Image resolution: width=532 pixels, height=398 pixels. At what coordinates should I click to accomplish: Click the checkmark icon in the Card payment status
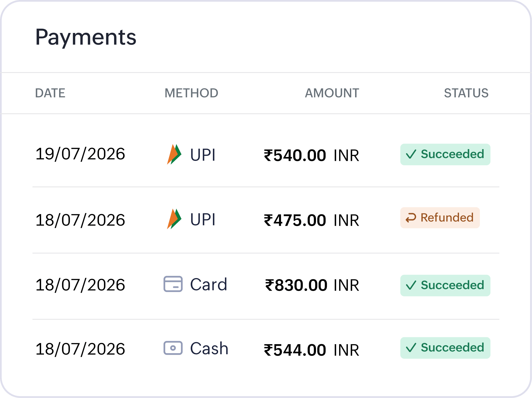pyautogui.click(x=411, y=285)
